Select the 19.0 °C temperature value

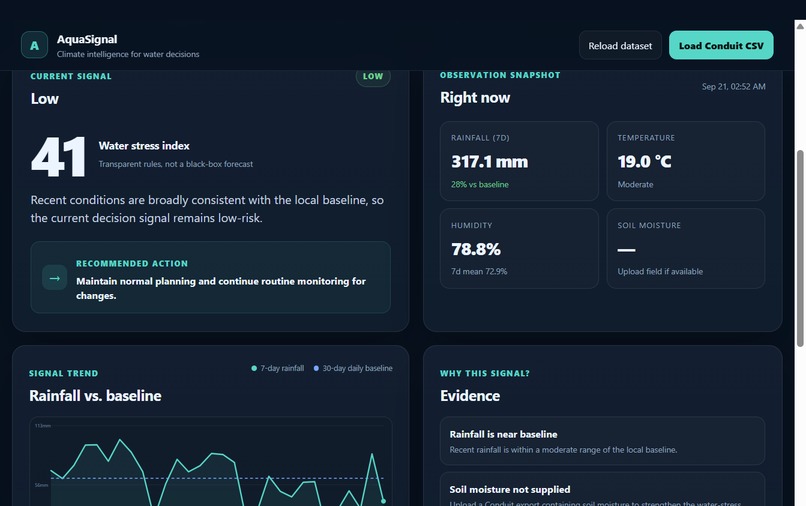point(644,162)
